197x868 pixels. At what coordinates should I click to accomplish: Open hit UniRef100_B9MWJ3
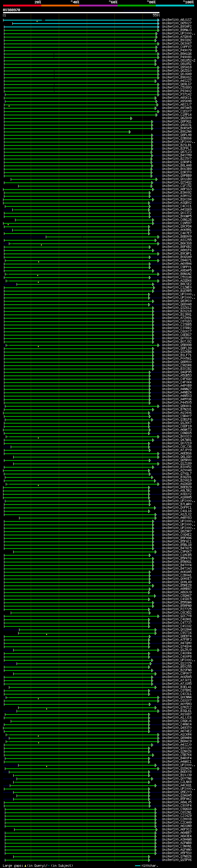point(177,30)
